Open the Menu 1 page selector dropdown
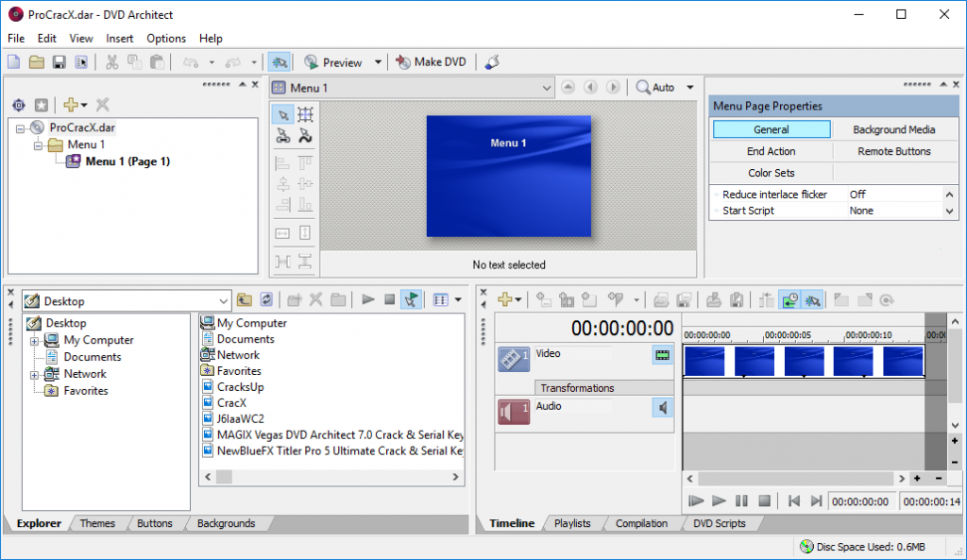 (547, 88)
